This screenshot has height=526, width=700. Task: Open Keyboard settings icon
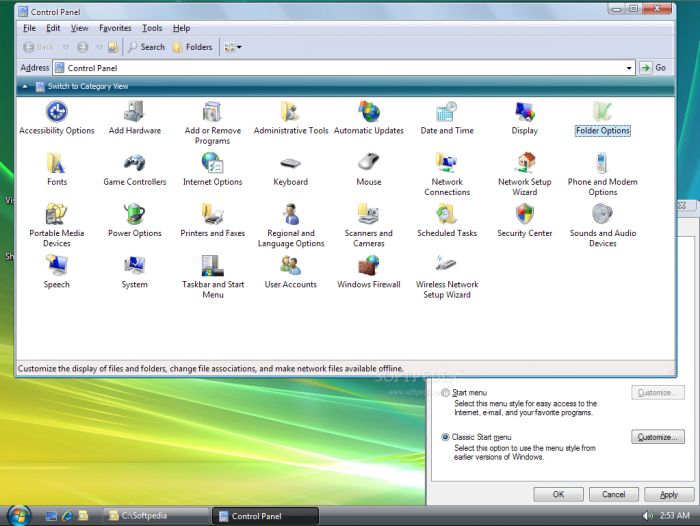[291, 169]
